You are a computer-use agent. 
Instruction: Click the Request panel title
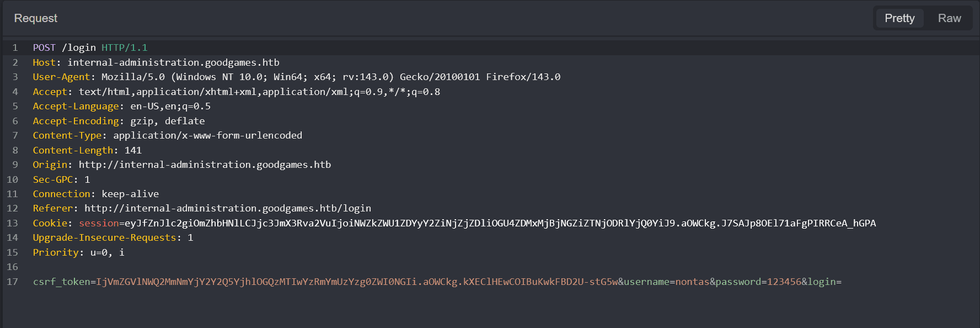pyautogui.click(x=36, y=18)
